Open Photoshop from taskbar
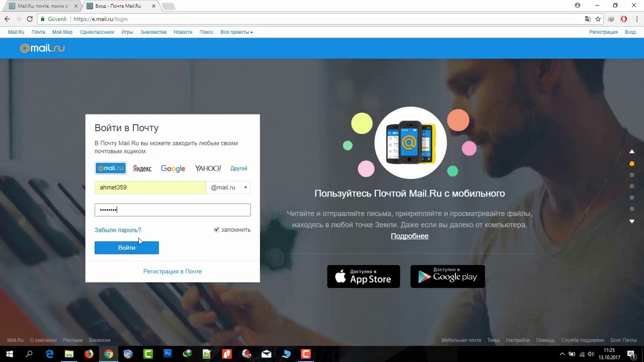The height and width of the screenshot is (362, 644). 168,354
